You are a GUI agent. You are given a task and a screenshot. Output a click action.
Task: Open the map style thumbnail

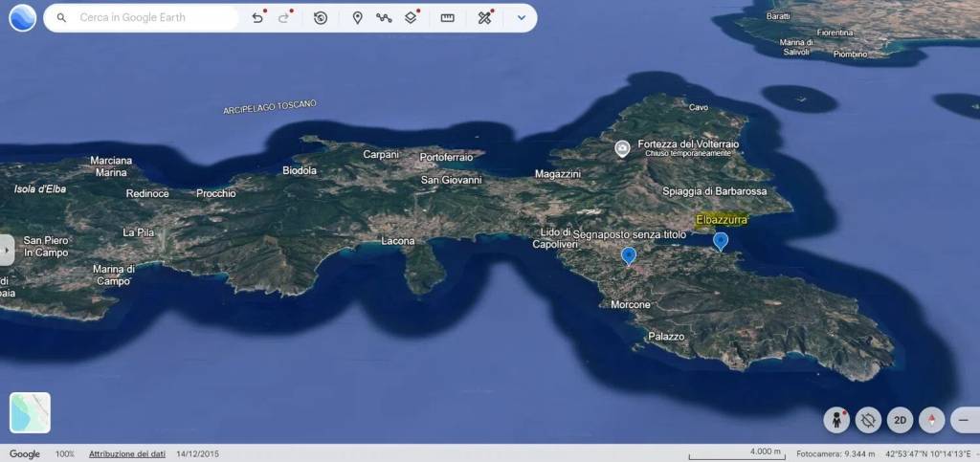pyautogui.click(x=30, y=412)
